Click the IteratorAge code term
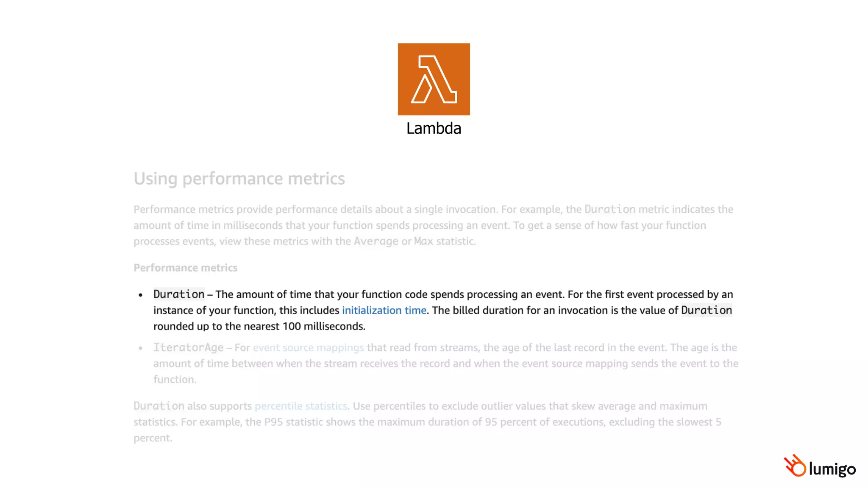868x488 pixels. (x=188, y=348)
